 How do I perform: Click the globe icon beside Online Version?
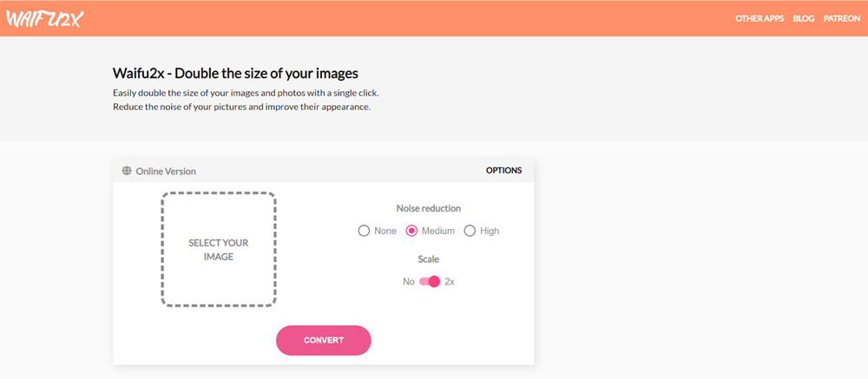127,171
